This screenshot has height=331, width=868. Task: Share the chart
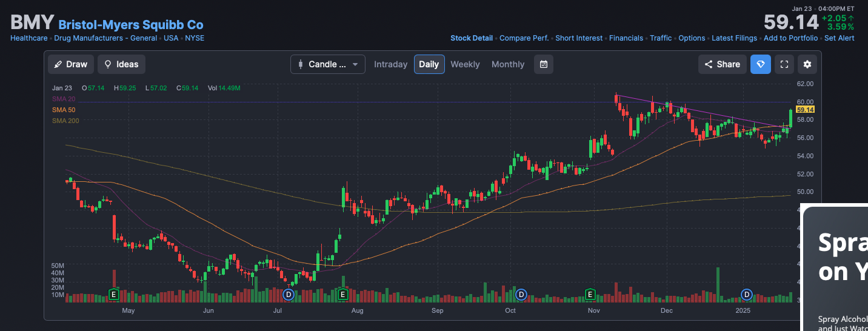pos(722,64)
